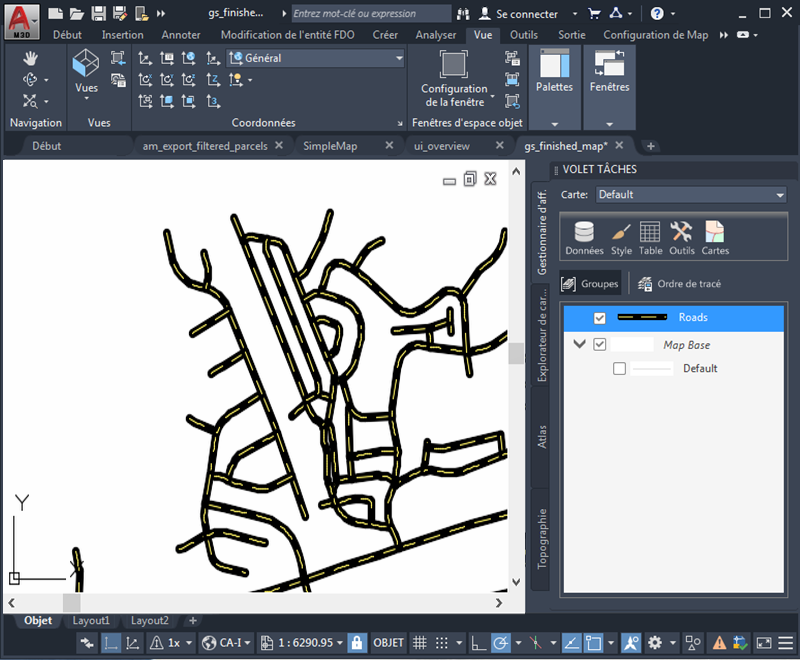Open the Carte Default dropdown
The image size is (800, 660).
coord(691,195)
